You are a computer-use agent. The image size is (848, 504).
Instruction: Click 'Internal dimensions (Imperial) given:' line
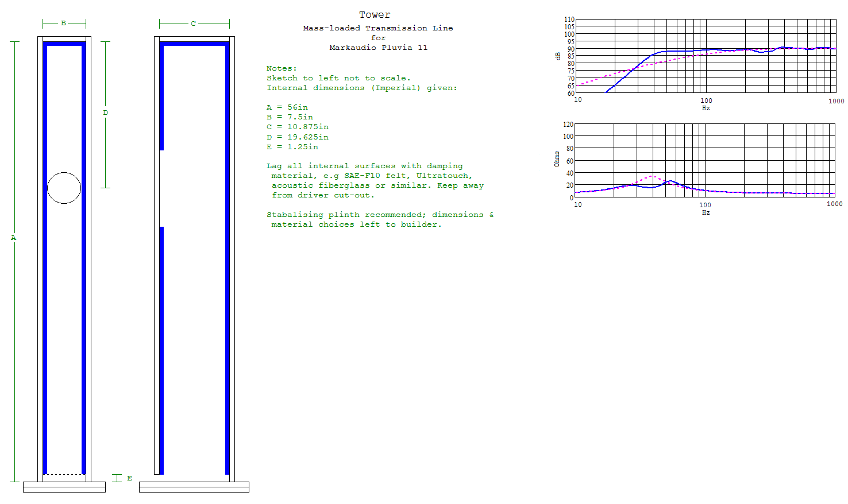tap(362, 88)
